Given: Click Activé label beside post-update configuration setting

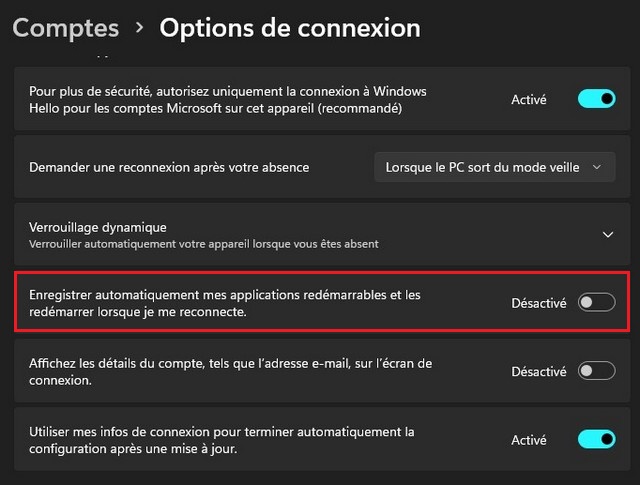Looking at the screenshot, I should point(529,439).
